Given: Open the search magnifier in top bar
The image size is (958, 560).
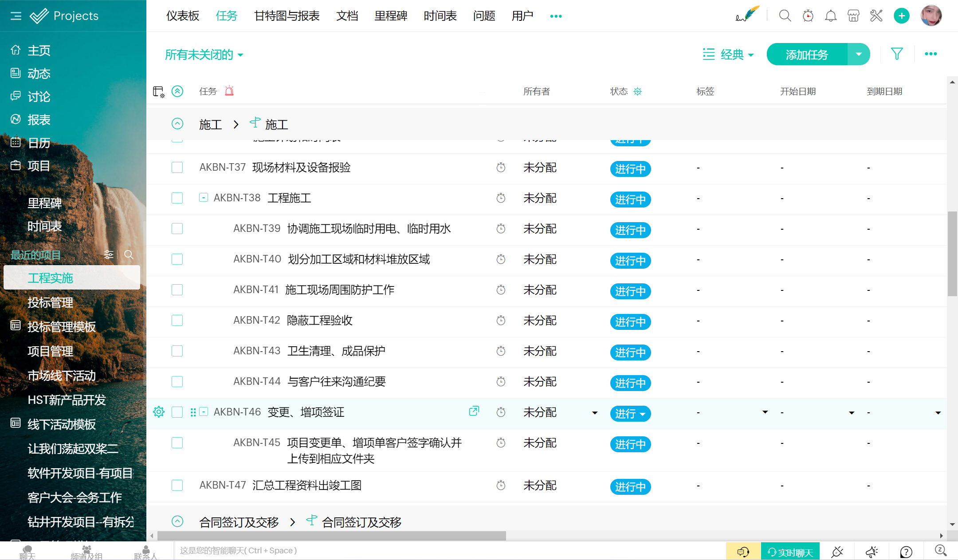Looking at the screenshot, I should point(785,16).
